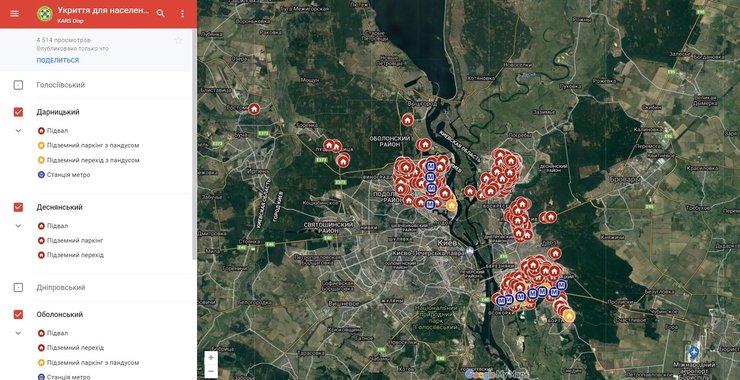Select Підземний паркінг under Деснянський
Image resolution: width=740 pixels, height=380 pixels.
(70, 240)
